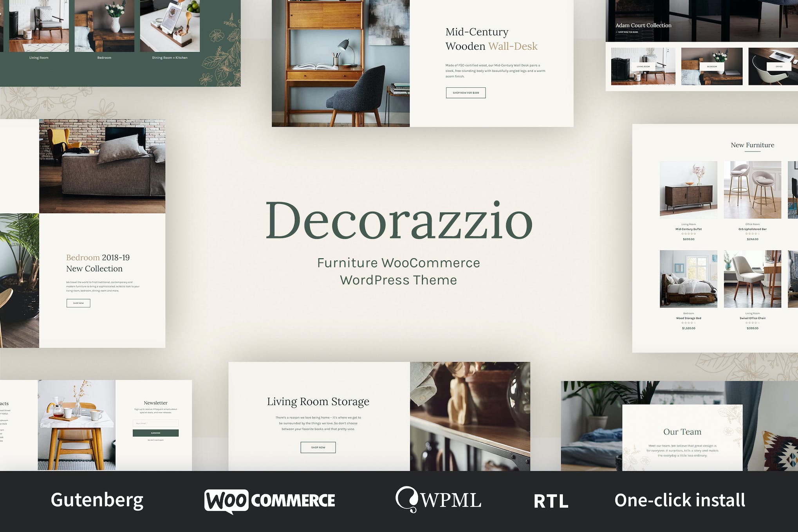Select the Wood Storage Bed product image
The image size is (798, 532).
[688, 279]
